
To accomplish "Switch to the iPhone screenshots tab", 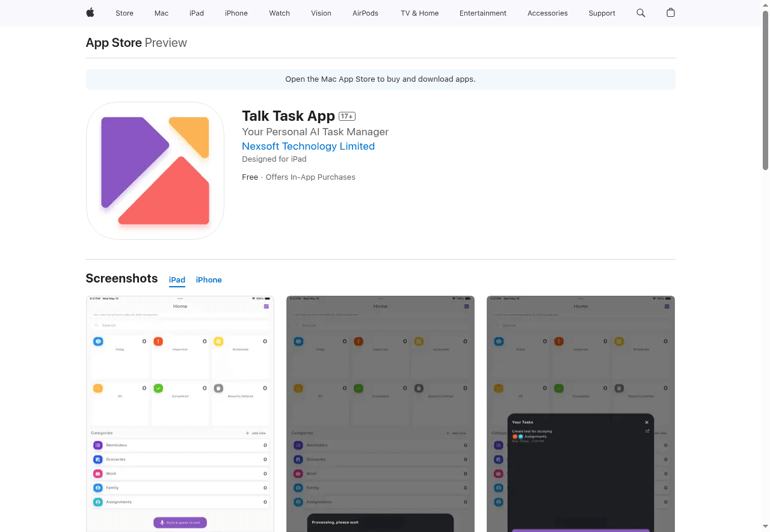I will [209, 280].
